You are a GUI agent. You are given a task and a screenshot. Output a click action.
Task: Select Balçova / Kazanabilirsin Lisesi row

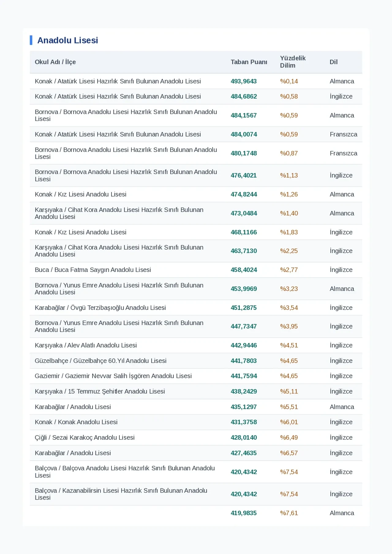[196, 494]
